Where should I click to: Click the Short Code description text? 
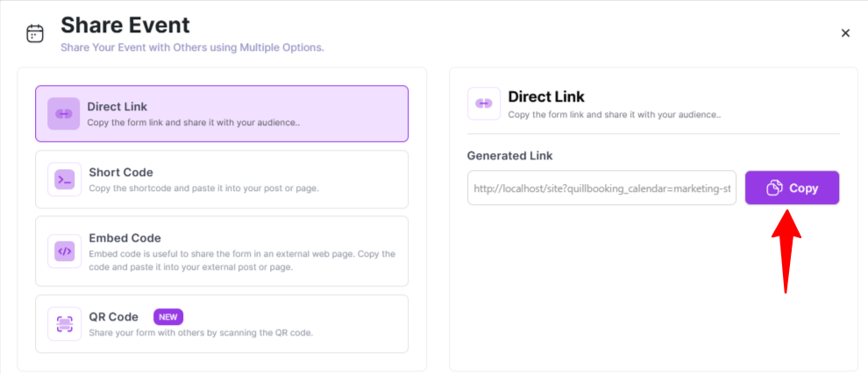coord(203,188)
